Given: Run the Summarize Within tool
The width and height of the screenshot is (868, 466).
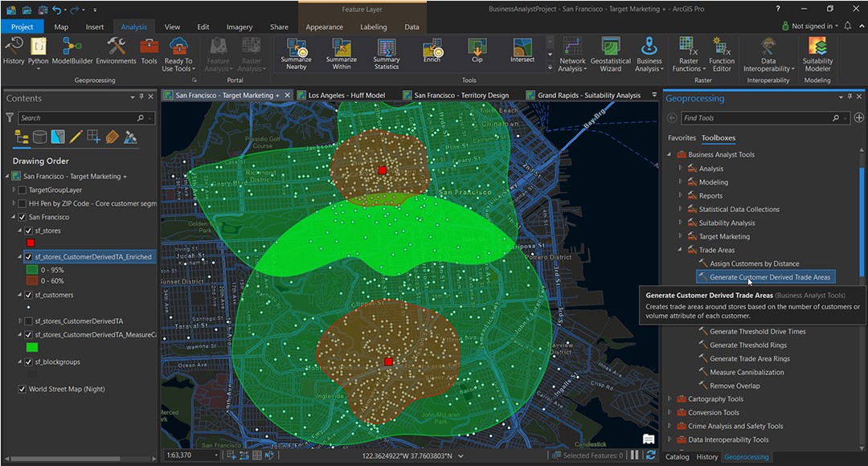Looking at the screenshot, I should (342, 55).
